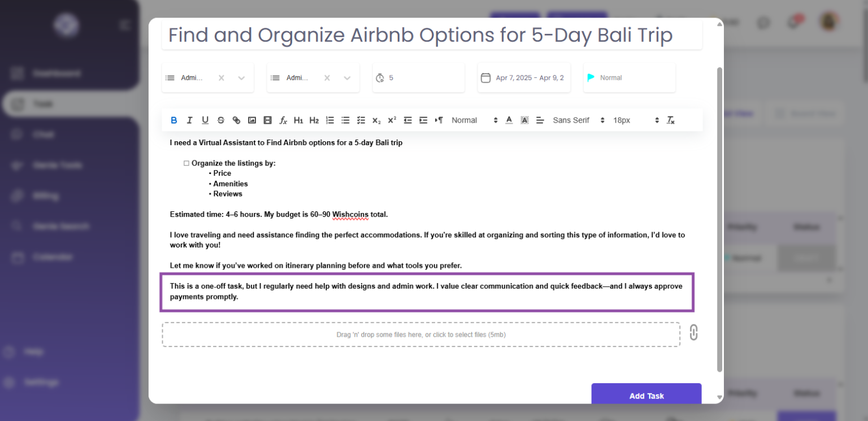
Task: Open the text background color picker
Action: 524,120
